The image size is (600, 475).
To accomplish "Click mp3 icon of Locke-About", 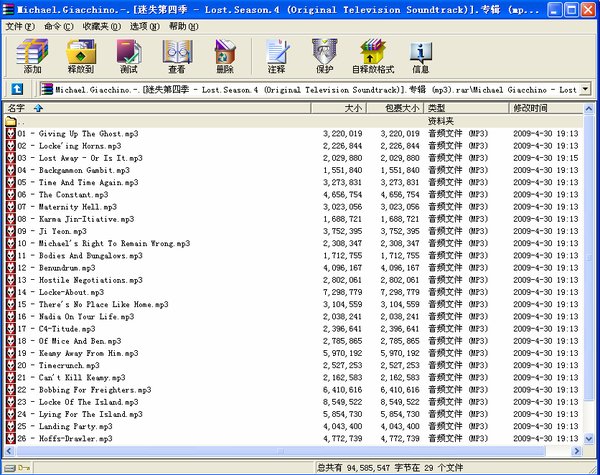I will tap(11, 292).
